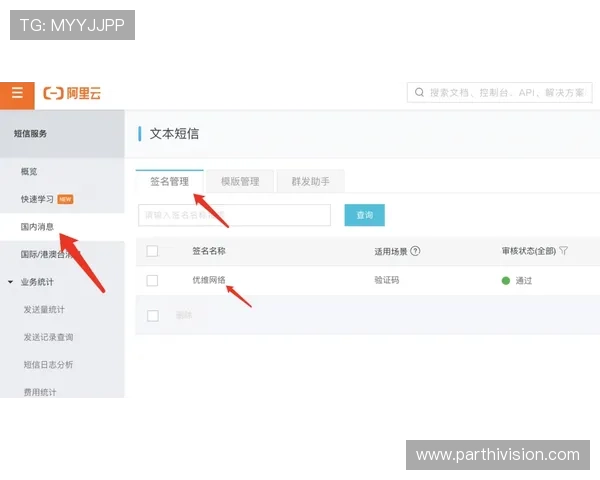Click the 验证码 cell in 优维网络 row
The width and height of the screenshot is (600, 480).
click(386, 280)
